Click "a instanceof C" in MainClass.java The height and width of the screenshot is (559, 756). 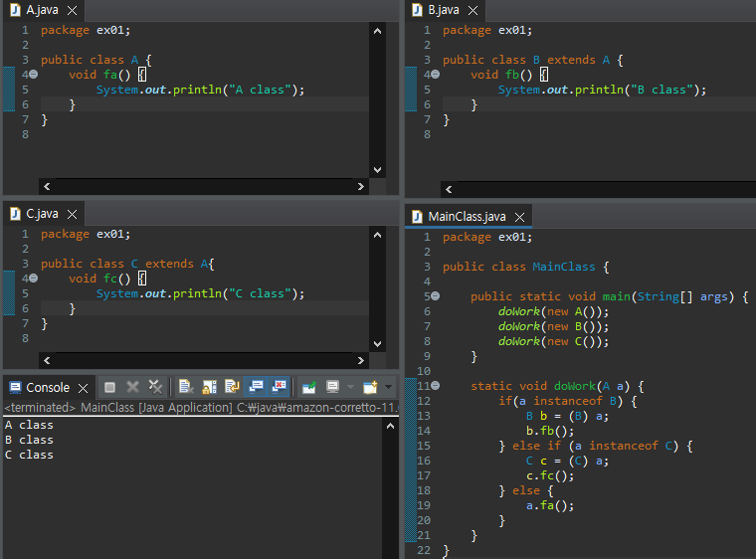(x=624, y=446)
